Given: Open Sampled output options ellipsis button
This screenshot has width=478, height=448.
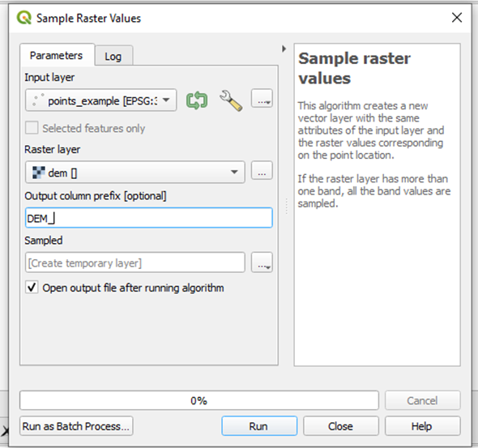Looking at the screenshot, I should tap(262, 262).
